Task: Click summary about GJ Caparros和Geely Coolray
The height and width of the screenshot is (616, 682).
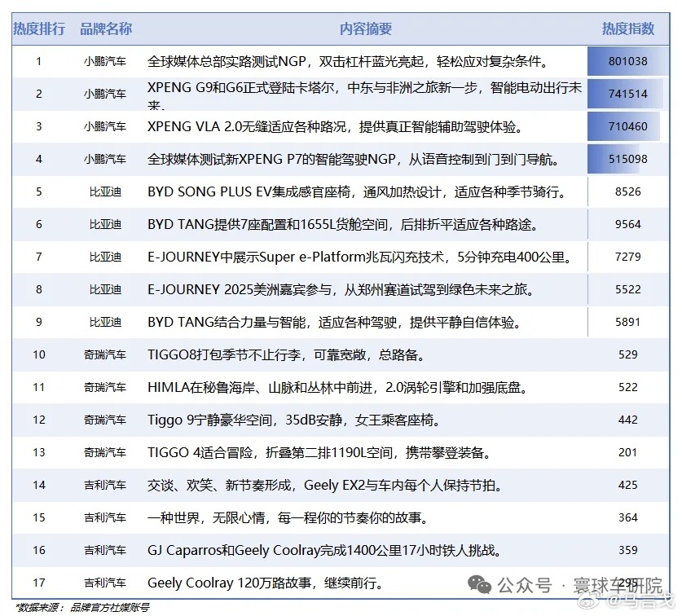Action: tap(324, 551)
